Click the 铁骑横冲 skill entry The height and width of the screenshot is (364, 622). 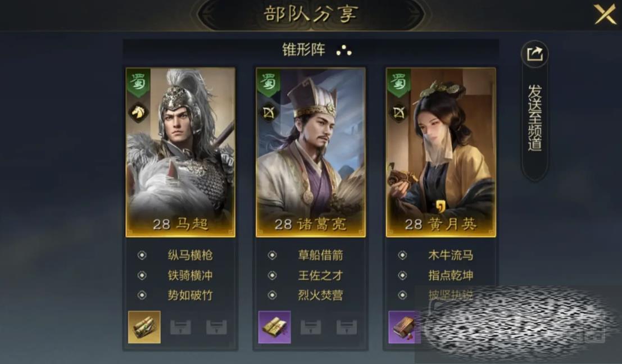click(190, 275)
